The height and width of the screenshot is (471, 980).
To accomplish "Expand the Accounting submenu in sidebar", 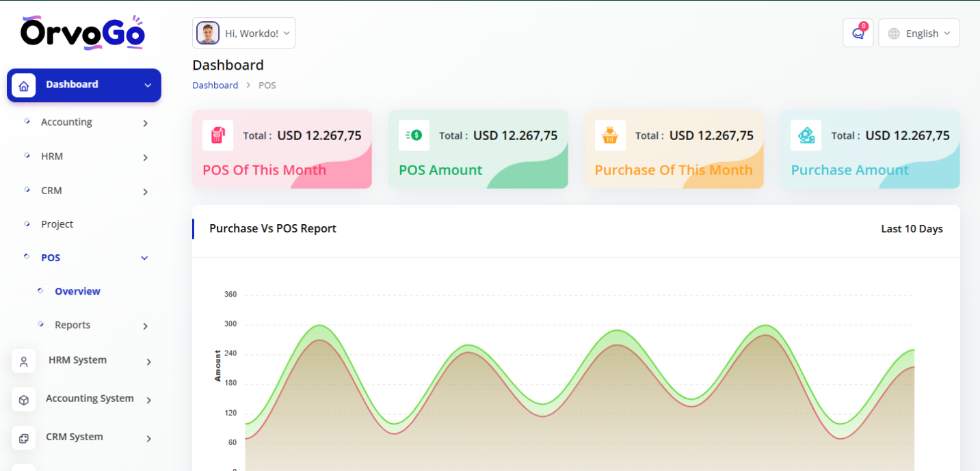I will point(145,123).
